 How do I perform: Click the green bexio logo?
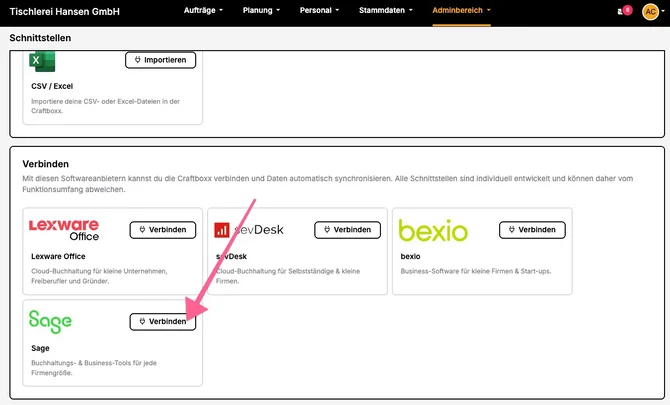pos(433,231)
